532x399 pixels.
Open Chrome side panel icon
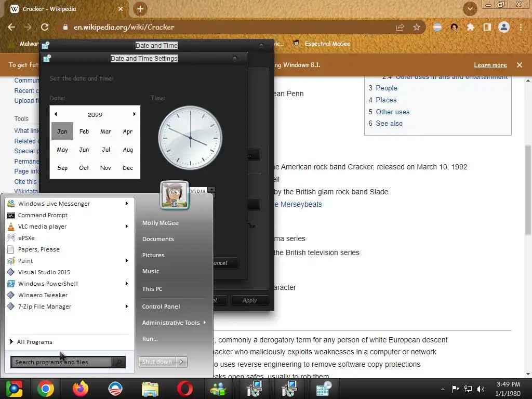(x=487, y=27)
